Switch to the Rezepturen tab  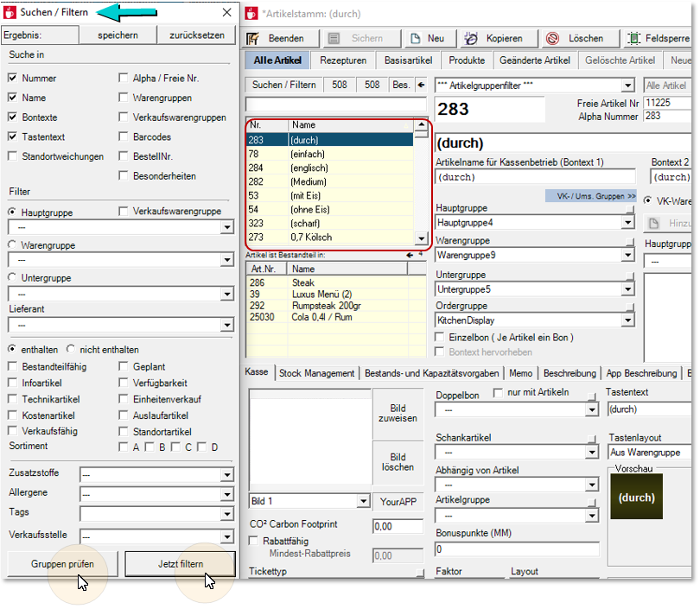343,60
